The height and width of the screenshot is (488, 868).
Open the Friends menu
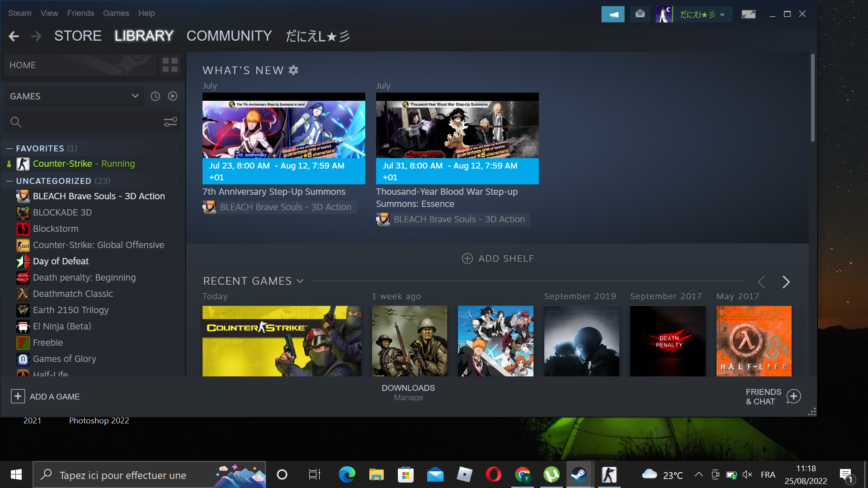80,13
